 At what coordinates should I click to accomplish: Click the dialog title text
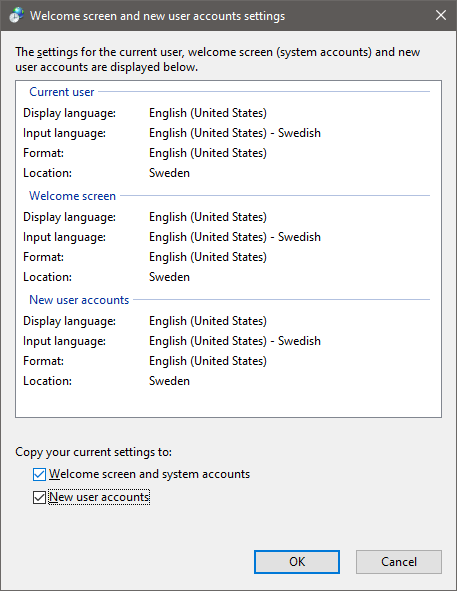(157, 16)
